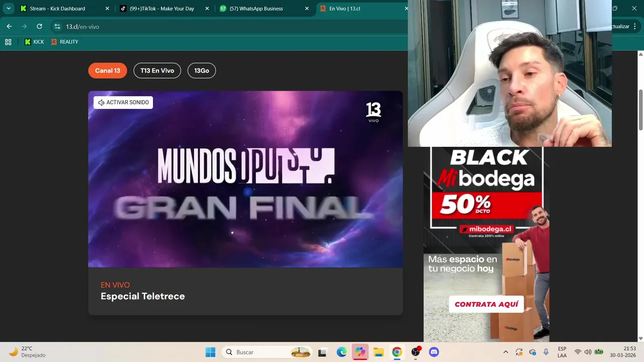Viewport: 644px width, 362px height.
Task: Click the volume speaker tray icon
Action: (x=588, y=352)
